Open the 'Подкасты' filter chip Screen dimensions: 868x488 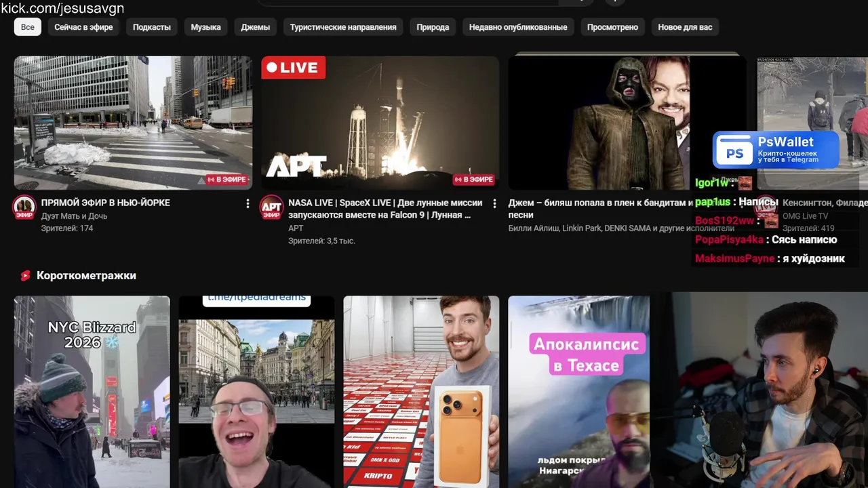pyautogui.click(x=152, y=27)
